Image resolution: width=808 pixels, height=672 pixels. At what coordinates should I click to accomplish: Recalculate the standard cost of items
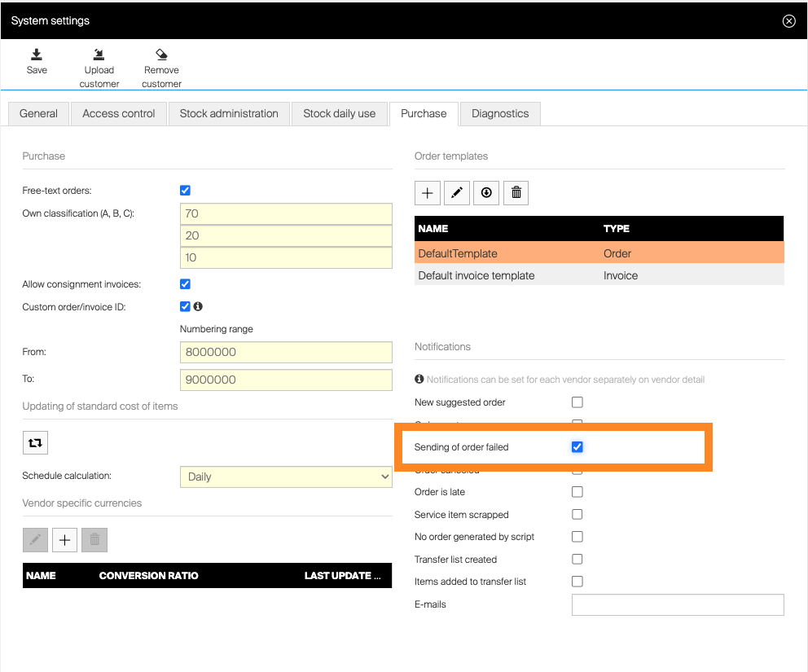[x=35, y=442]
